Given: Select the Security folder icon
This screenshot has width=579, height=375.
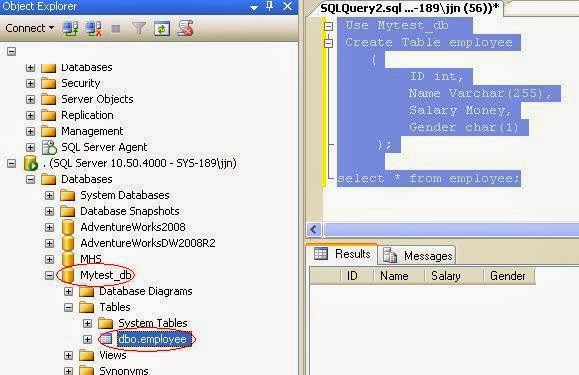Looking at the screenshot, I should (x=49, y=83).
